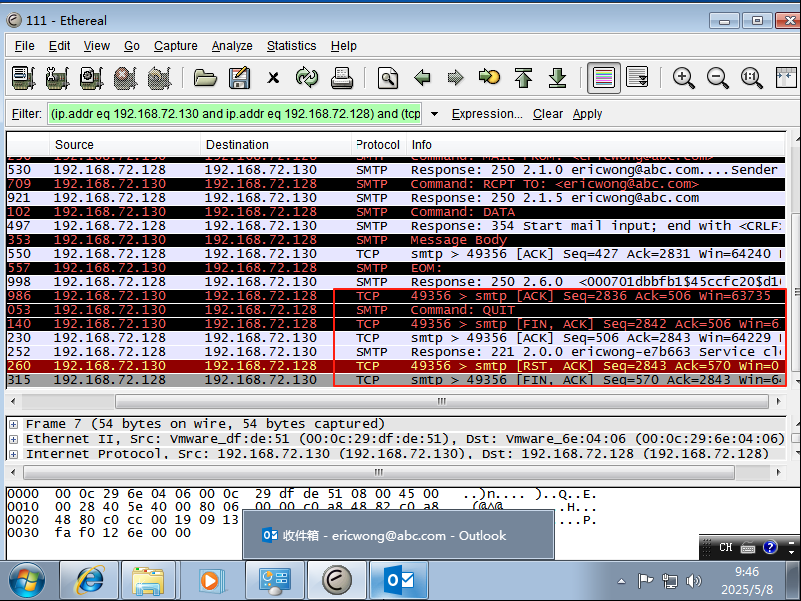Close capture file X icon
The height and width of the screenshot is (601, 801).
pos(273,78)
